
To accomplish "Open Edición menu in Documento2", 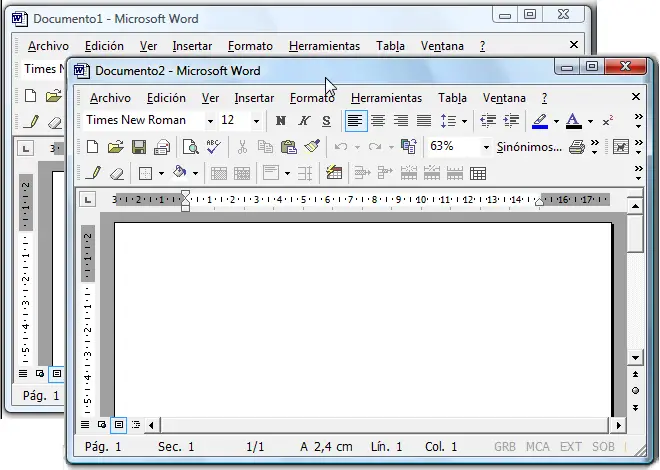I will click(166, 98).
